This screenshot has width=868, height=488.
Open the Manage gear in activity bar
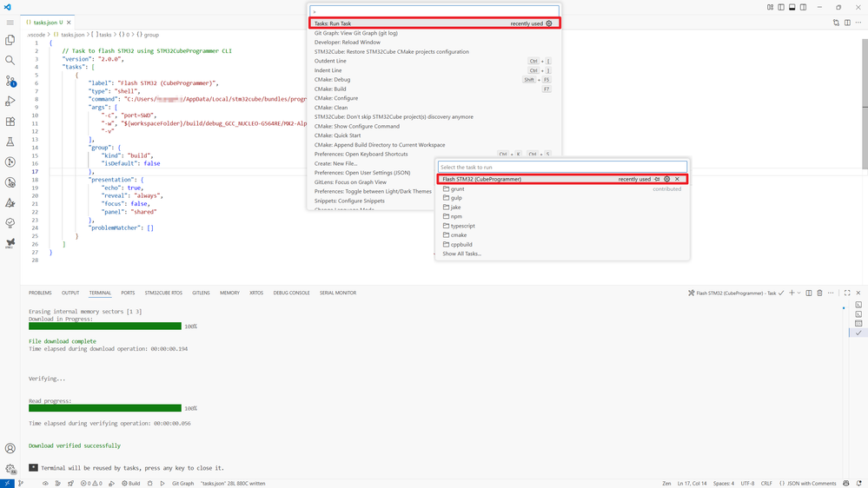(10, 469)
